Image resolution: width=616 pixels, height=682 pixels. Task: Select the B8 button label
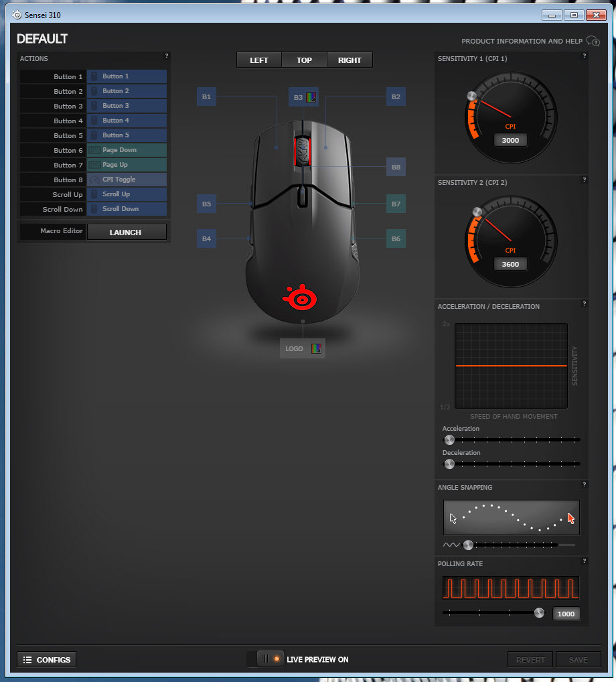(396, 167)
